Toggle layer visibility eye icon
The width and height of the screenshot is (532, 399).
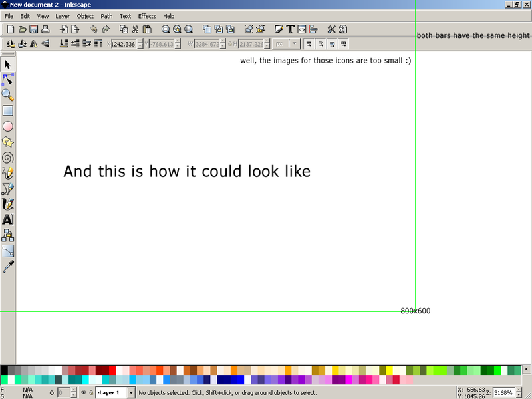(x=83, y=393)
